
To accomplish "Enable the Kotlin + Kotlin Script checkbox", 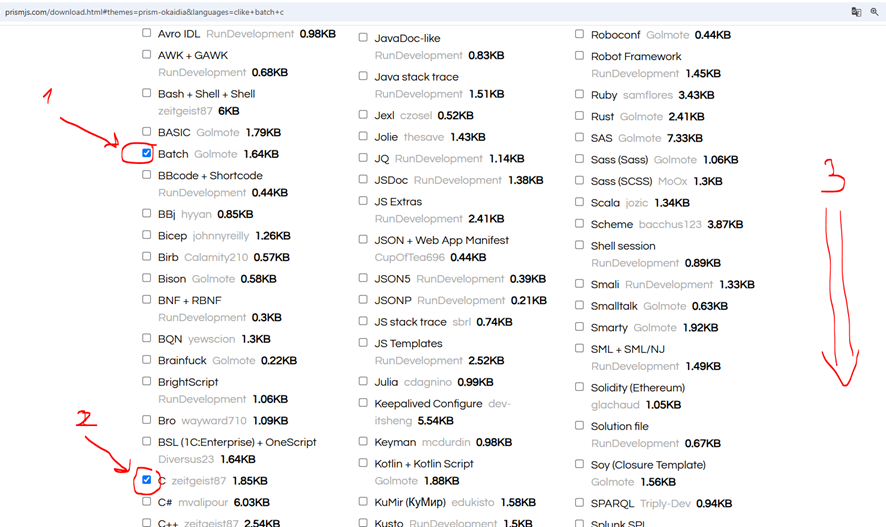I will [x=363, y=463].
